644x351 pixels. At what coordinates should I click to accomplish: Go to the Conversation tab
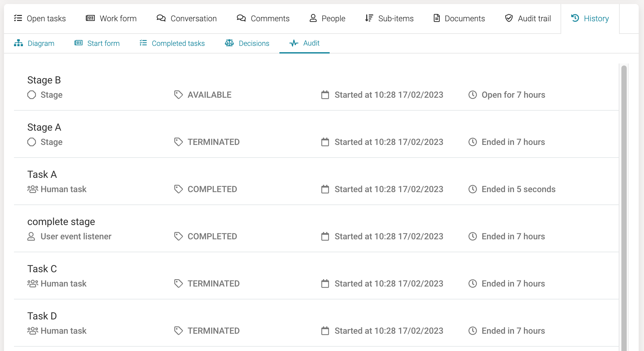tap(187, 19)
